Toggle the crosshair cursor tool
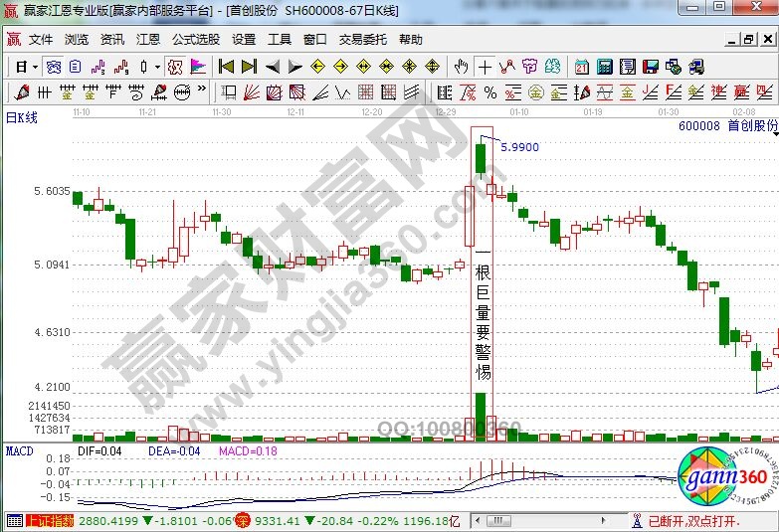This screenshot has height=532, width=779. point(485,67)
